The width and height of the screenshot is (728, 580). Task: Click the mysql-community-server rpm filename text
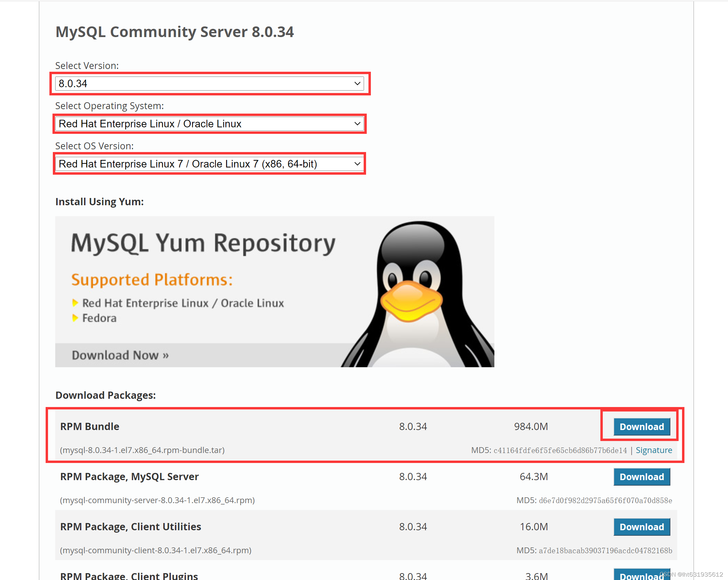[157, 500]
